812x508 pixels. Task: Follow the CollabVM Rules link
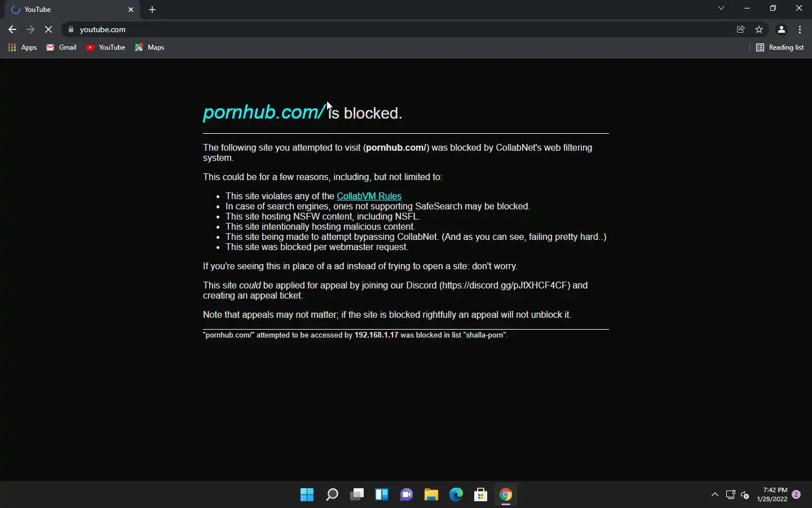coord(369,196)
